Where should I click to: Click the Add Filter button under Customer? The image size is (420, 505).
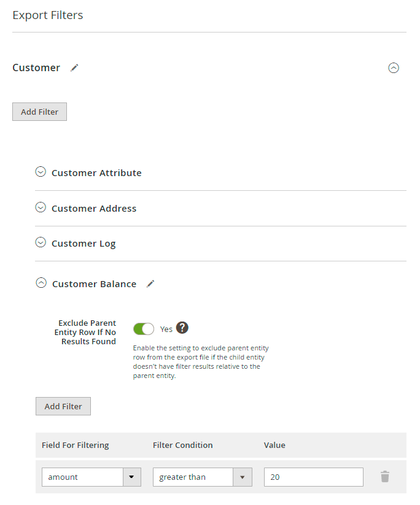pyautogui.click(x=39, y=112)
